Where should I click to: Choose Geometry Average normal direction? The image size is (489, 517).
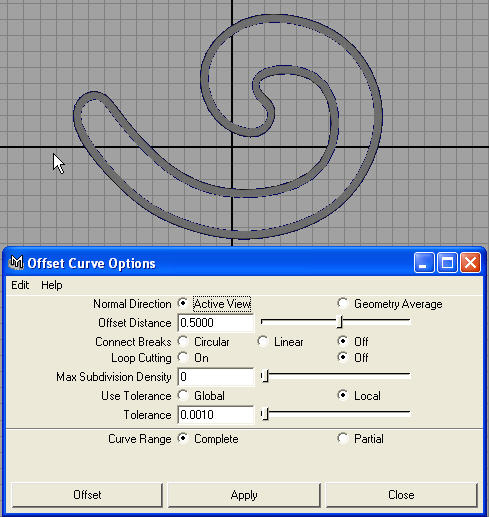click(x=343, y=303)
